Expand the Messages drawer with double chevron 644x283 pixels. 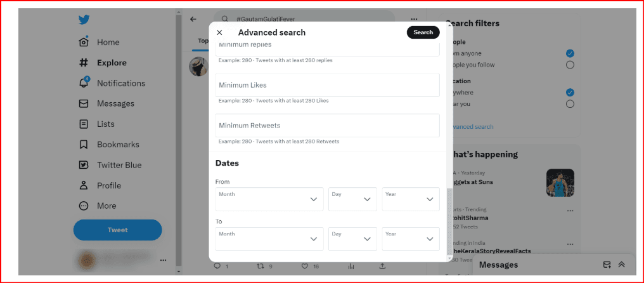pos(621,265)
